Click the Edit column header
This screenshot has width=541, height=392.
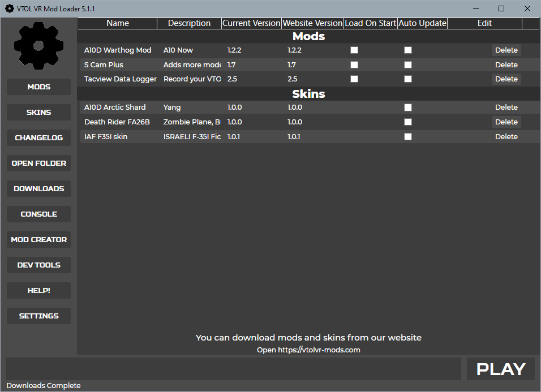point(484,23)
